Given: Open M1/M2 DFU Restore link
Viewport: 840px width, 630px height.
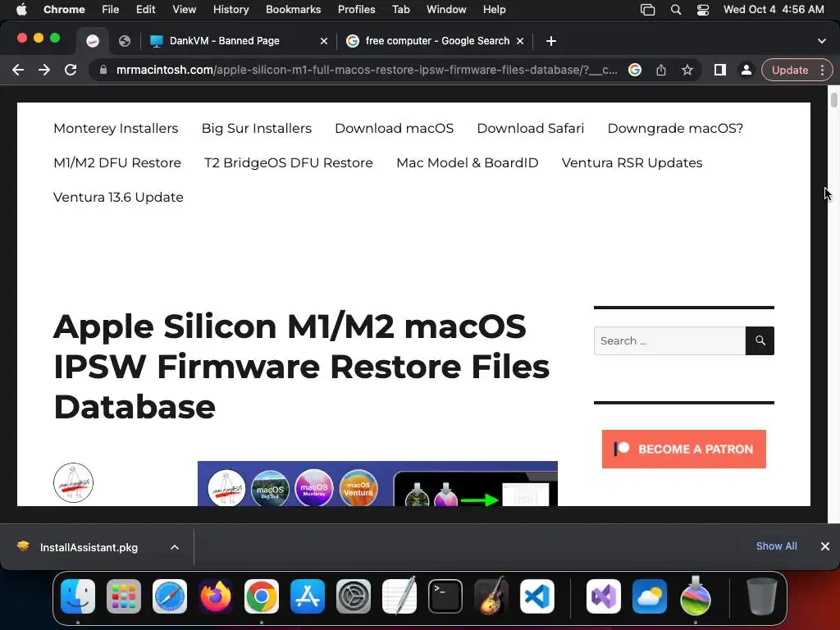Looking at the screenshot, I should tap(117, 163).
